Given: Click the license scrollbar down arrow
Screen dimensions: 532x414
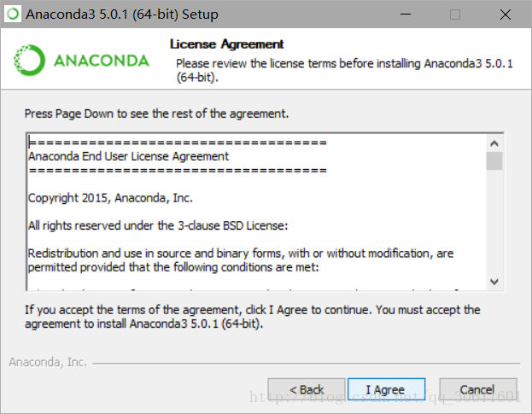Looking at the screenshot, I should 494,282.
